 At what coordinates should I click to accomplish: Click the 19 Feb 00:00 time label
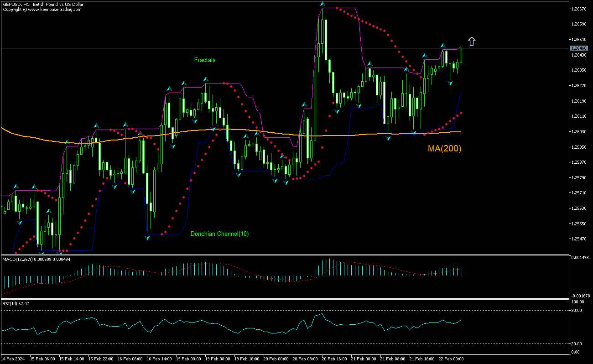click(188, 359)
